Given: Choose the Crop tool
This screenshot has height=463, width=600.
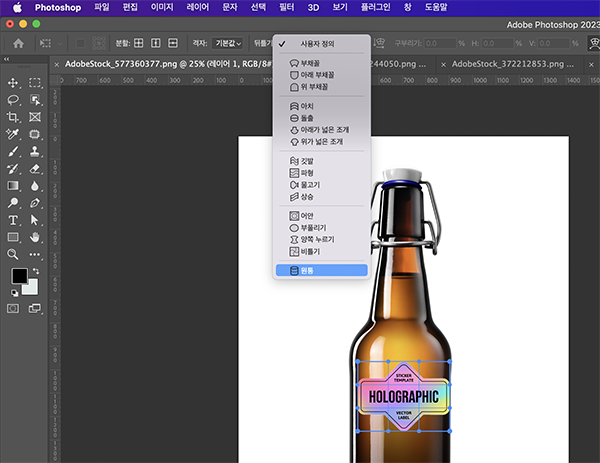Looking at the screenshot, I should point(14,118).
